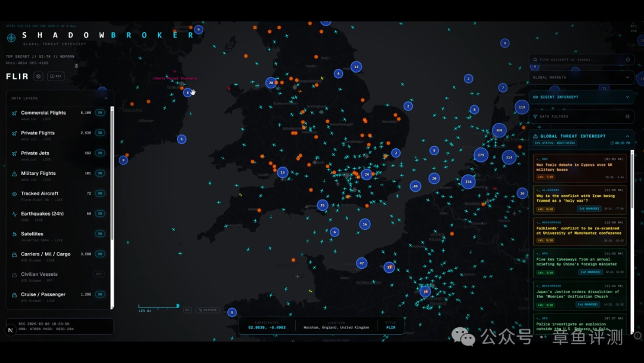The height and width of the screenshot is (363, 644).
Task: Click the SYS.STATUS: MONITORING badge
Action: coord(555,143)
